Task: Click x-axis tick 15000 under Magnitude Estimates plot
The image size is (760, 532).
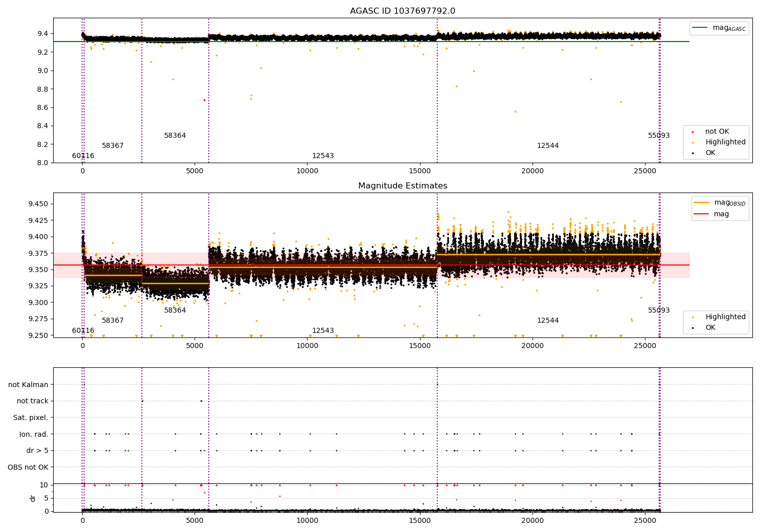Action: 420,346
